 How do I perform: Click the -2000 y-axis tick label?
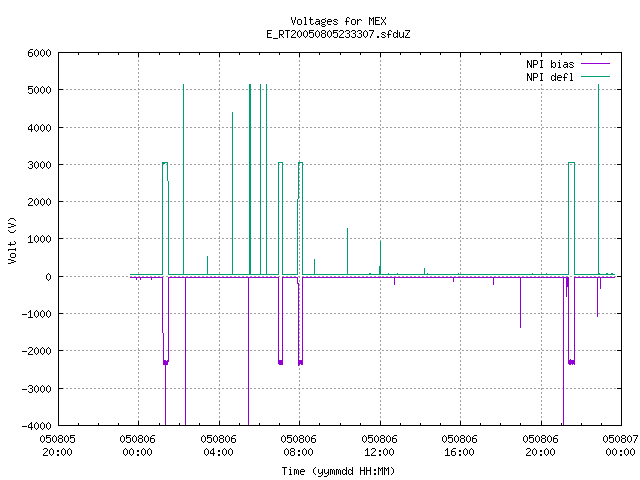37,351
